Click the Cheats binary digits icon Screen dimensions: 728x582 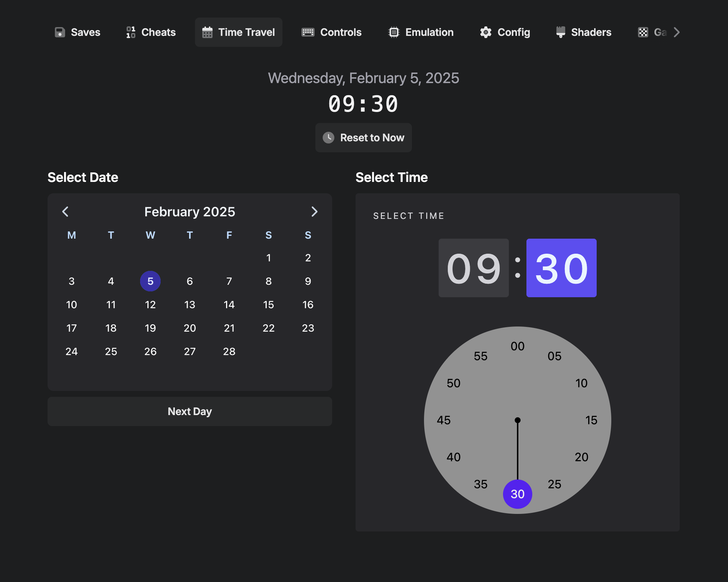pyautogui.click(x=131, y=32)
